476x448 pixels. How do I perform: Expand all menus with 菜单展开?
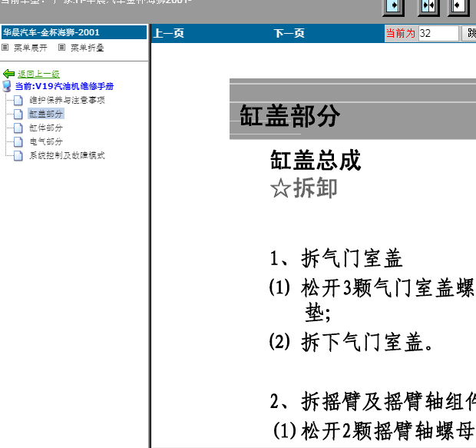click(31, 48)
